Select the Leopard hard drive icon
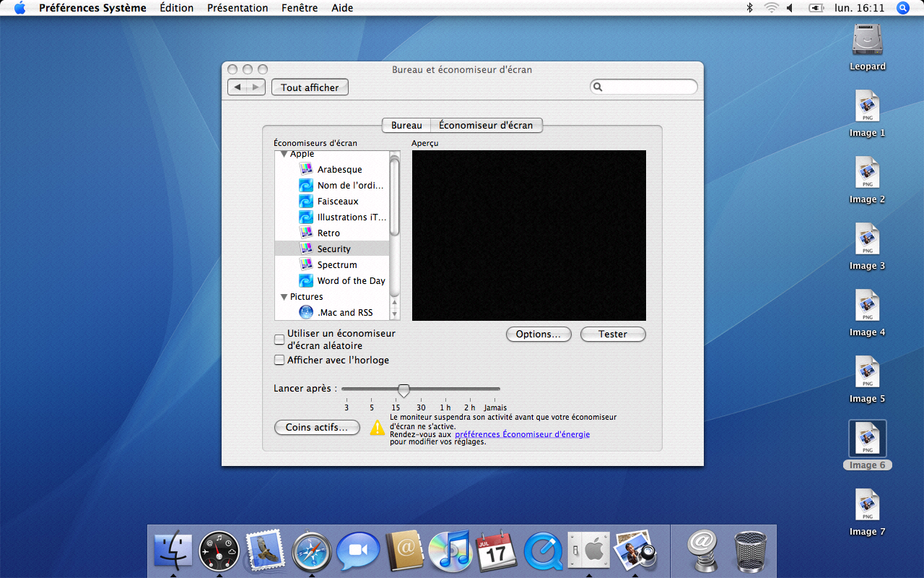The image size is (924, 578). coord(867,39)
